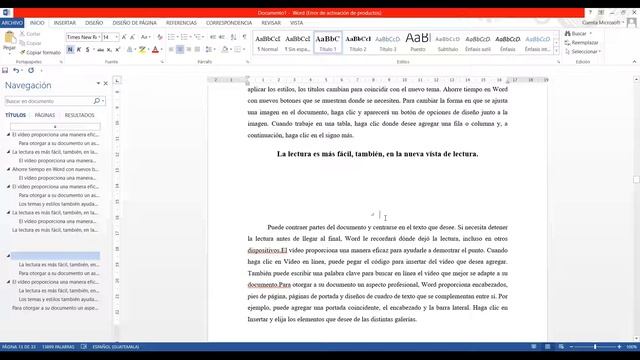Switch to the REVISAR tab
Image resolution: width=640 pixels, height=360 pixels.
point(271,23)
